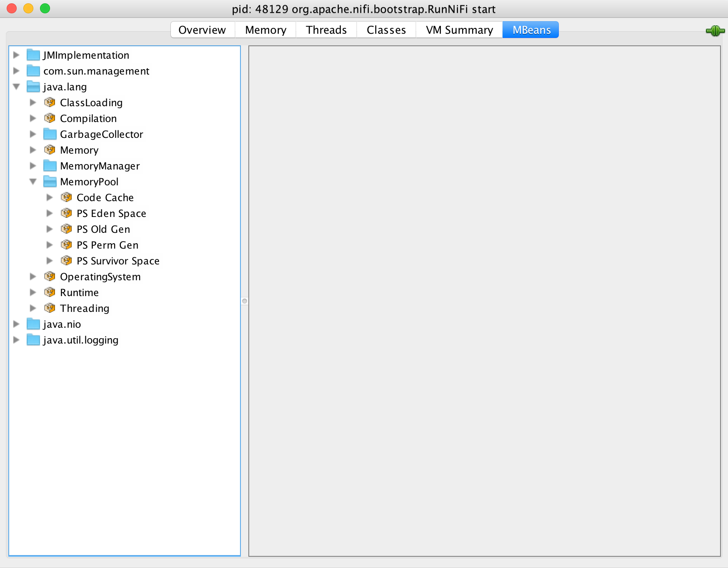Select the OperatingSystem MBean
This screenshot has width=728, height=568.
100,277
